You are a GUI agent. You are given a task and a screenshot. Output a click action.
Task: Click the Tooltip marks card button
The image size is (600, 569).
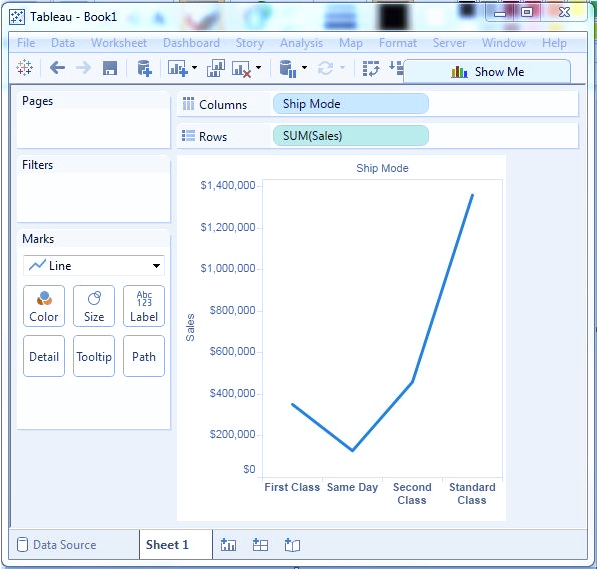pyautogui.click(x=94, y=356)
